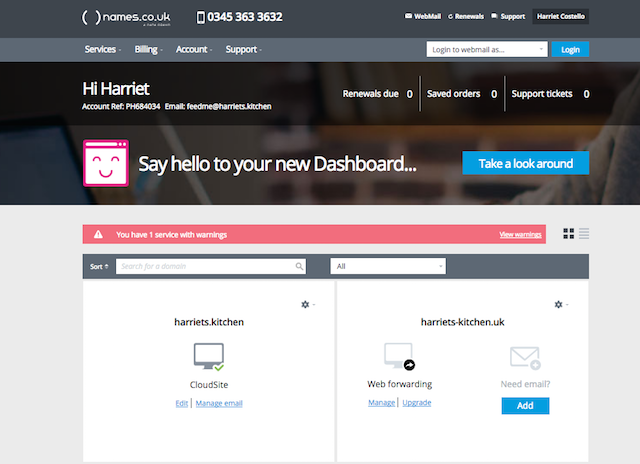This screenshot has height=464, width=640.
Task: Click the CloudSite monitor icon
Action: pos(209,357)
